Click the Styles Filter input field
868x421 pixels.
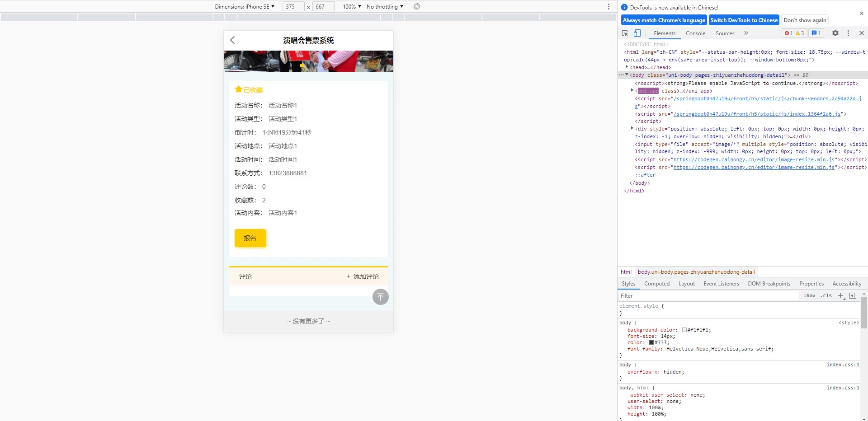click(x=708, y=296)
